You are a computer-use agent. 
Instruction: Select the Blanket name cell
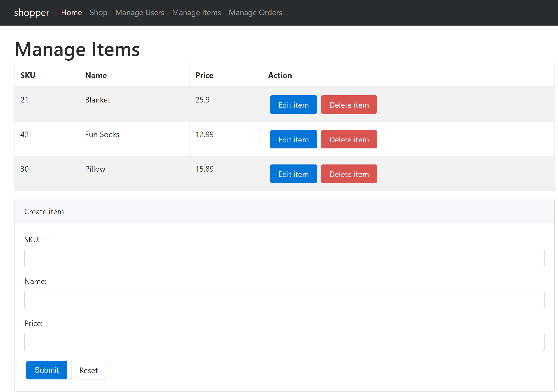click(134, 105)
